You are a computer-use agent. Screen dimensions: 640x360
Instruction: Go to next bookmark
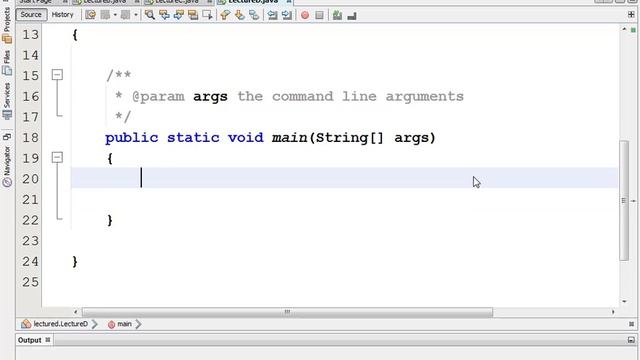(240, 15)
